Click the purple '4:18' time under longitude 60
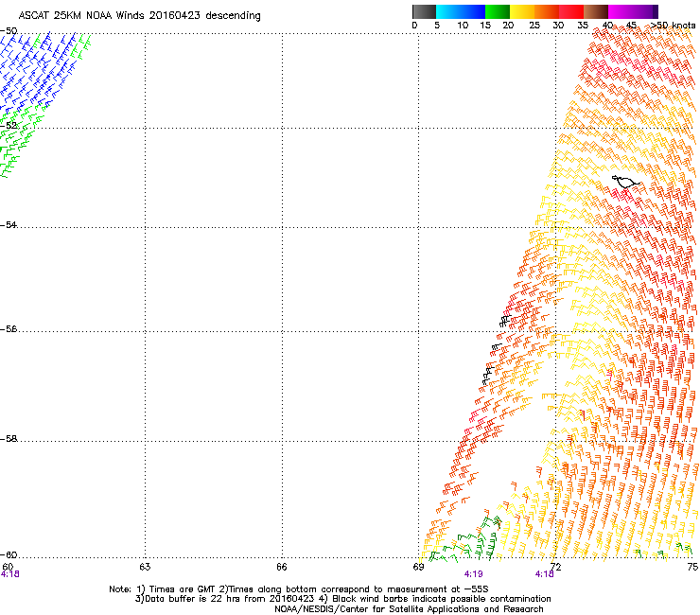700x615 pixels. [x=9, y=574]
